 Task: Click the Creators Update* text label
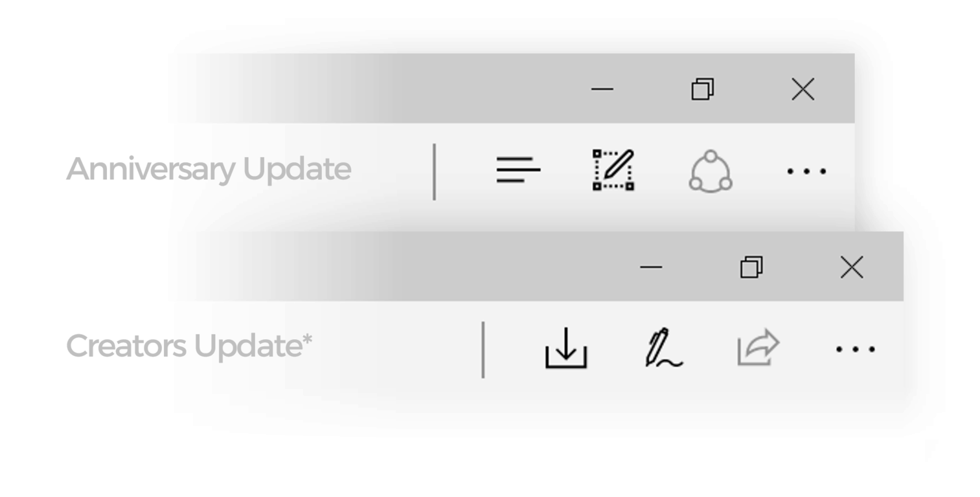click(x=189, y=346)
